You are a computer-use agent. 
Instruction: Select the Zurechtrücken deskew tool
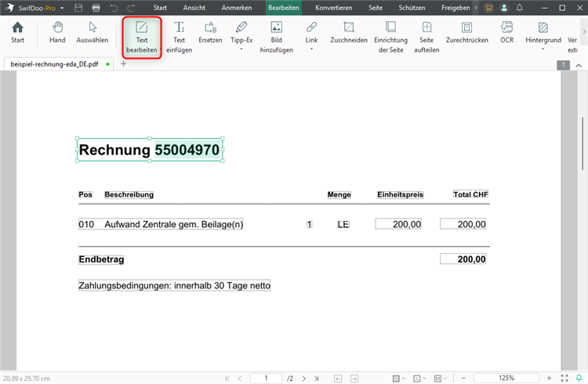(467, 32)
